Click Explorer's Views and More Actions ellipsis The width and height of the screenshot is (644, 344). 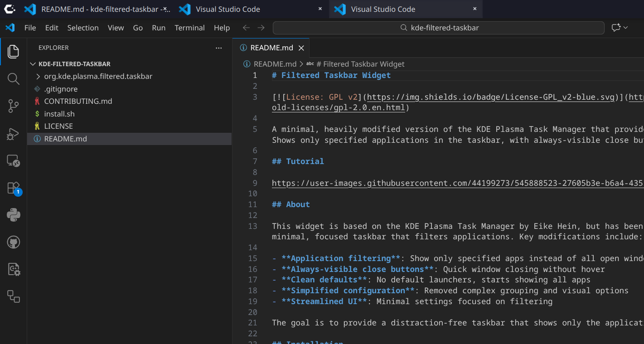pos(219,48)
